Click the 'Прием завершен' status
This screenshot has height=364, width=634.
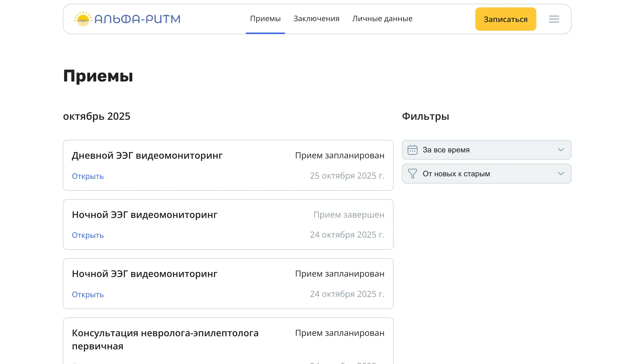[349, 215]
